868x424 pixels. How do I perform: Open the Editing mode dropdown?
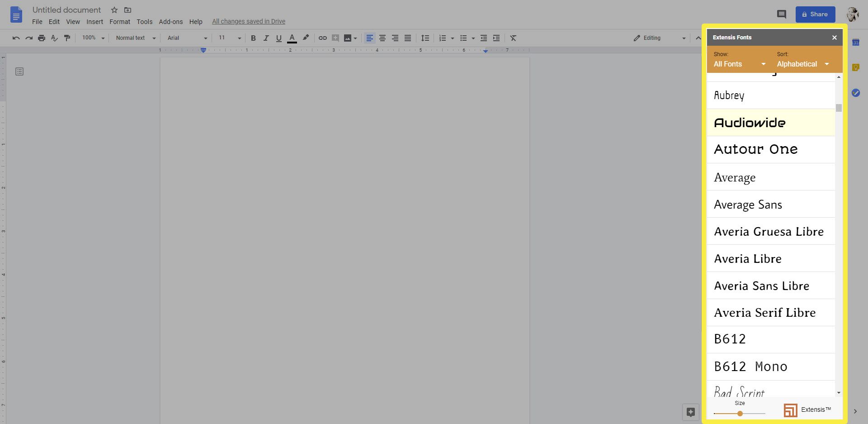660,38
